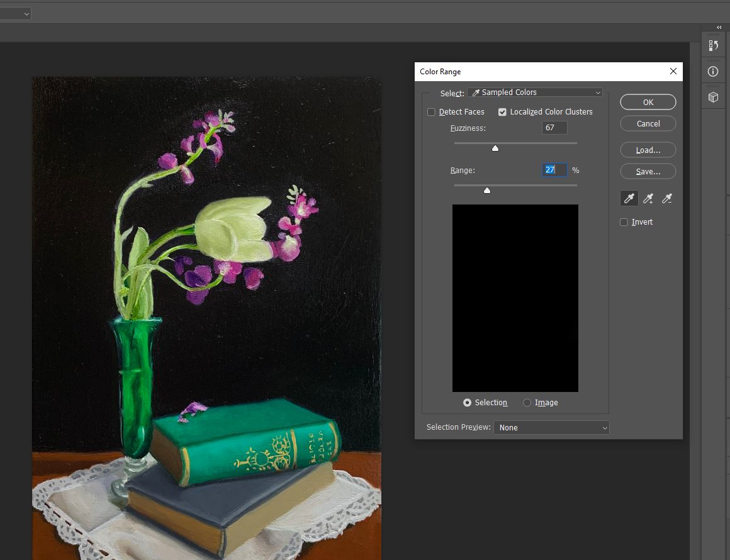Screen dimensions: 730x560
Task: Select the Add to Sample eyedropper
Action: coord(648,198)
